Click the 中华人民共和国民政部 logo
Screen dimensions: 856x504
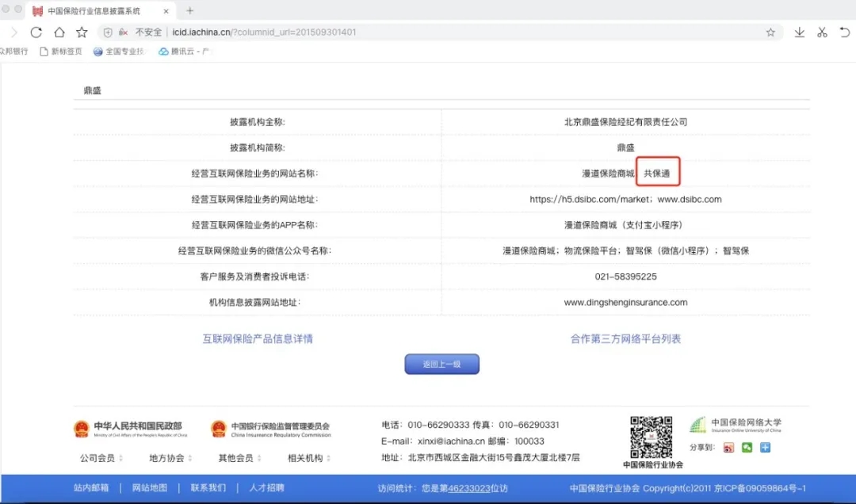[131, 429]
